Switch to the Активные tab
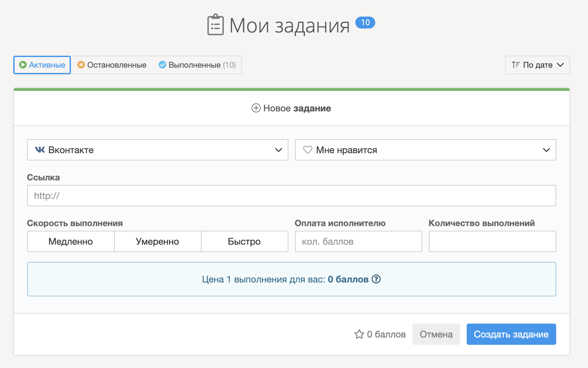Image resolution: width=588 pixels, height=368 pixels. click(x=42, y=65)
